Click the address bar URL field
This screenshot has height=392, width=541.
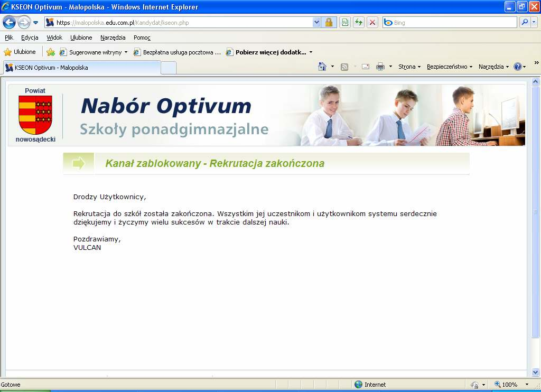179,23
